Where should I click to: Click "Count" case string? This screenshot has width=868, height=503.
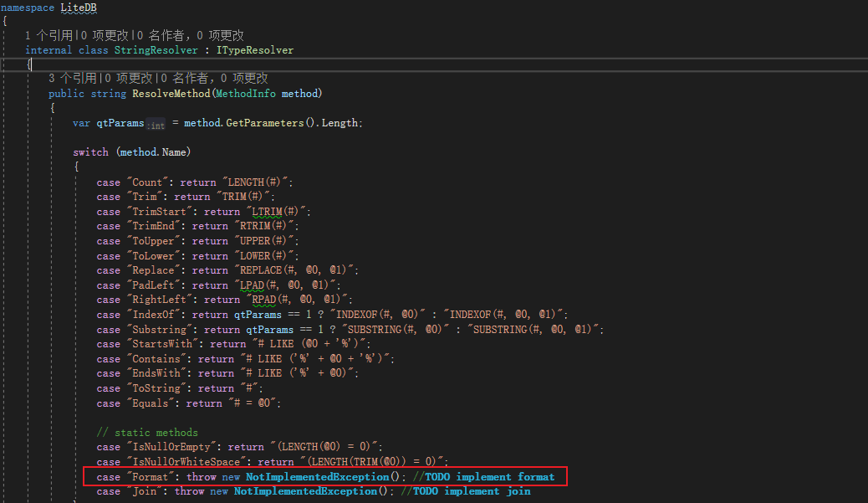(146, 182)
